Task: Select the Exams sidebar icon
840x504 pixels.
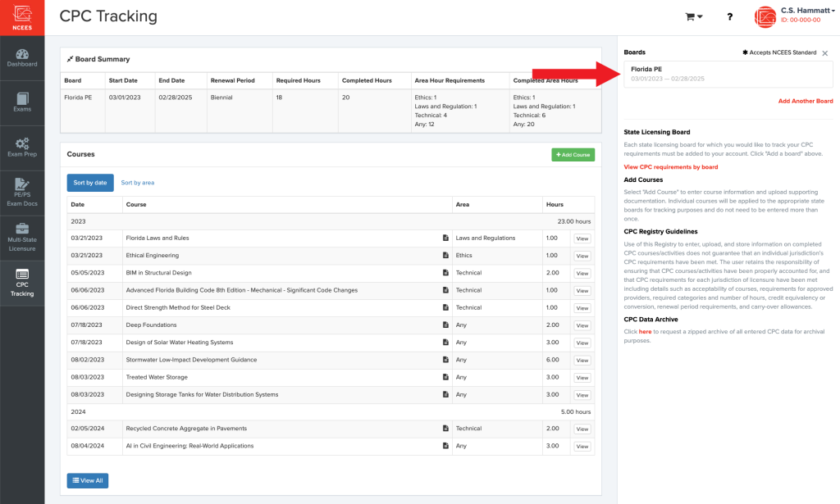Action: [x=21, y=102]
